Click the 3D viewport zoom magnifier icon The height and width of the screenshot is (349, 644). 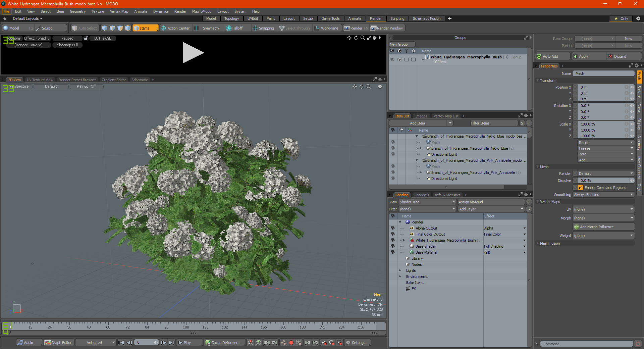(x=368, y=87)
